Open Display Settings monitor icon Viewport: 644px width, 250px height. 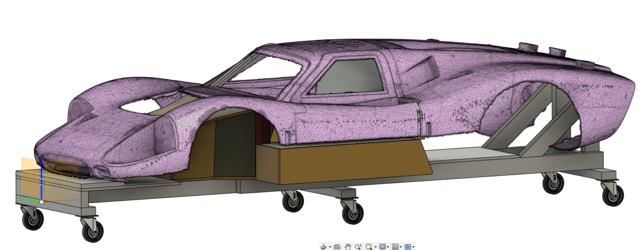[382, 247]
